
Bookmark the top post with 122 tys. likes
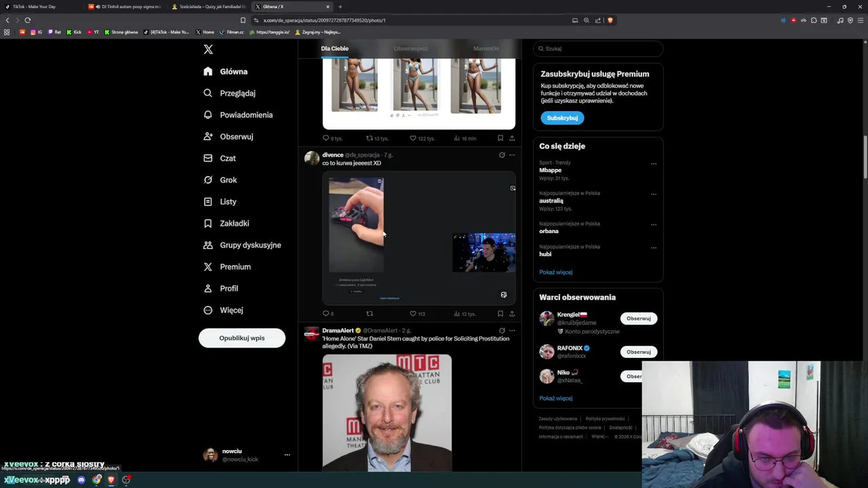click(x=500, y=138)
